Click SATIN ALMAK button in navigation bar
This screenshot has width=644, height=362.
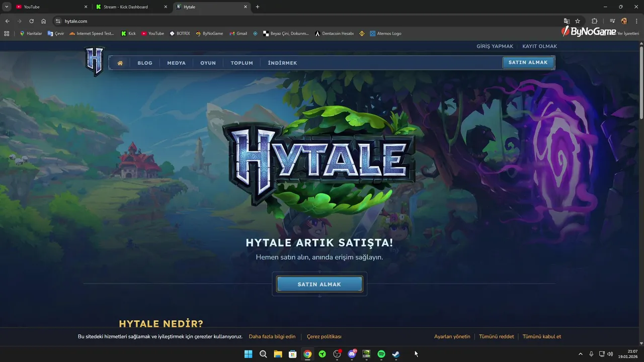coord(528,62)
